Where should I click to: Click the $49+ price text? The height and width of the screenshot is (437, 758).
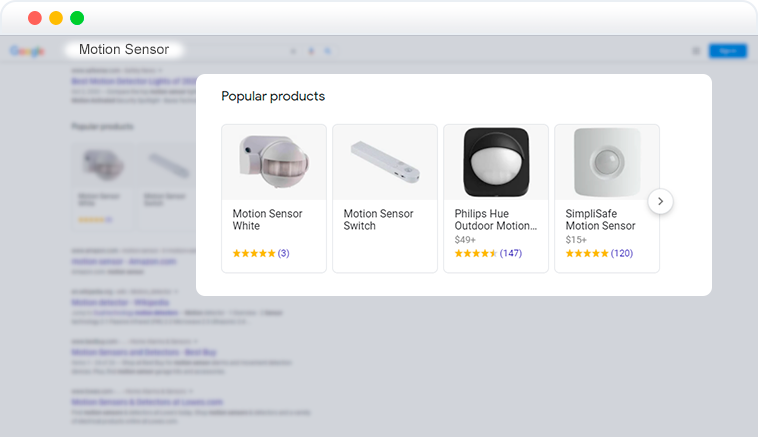465,240
